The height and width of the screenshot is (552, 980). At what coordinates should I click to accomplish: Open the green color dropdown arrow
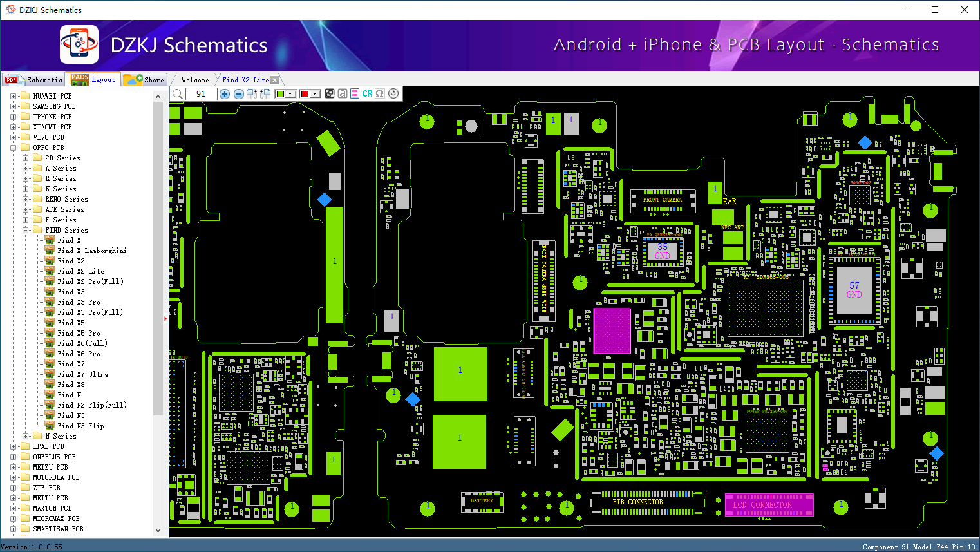[x=290, y=94]
